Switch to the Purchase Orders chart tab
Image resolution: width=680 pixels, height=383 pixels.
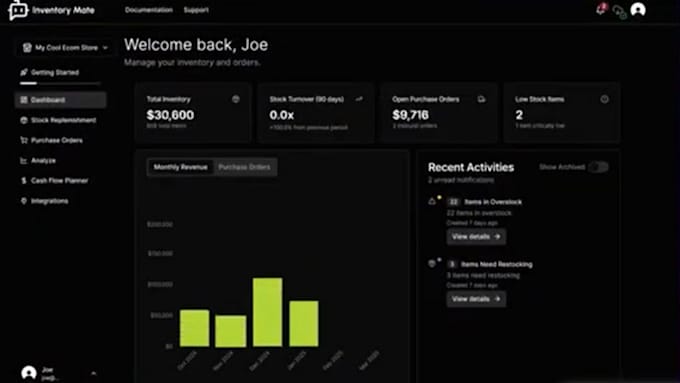coord(244,167)
